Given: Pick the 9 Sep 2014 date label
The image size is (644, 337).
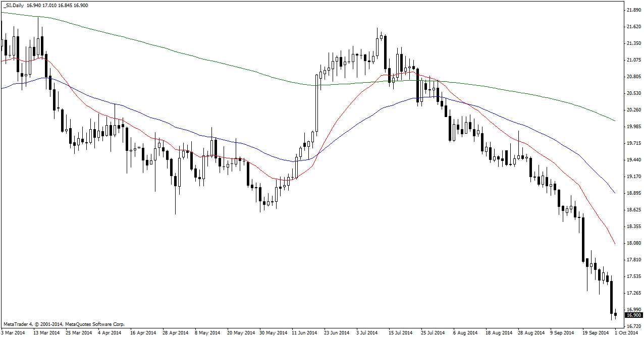Looking at the screenshot, I should tap(562, 333).
